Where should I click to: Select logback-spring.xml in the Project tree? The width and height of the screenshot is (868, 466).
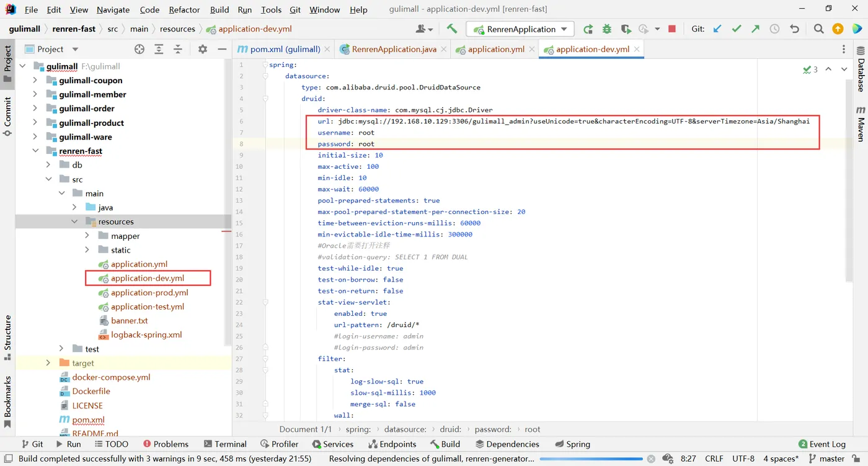pos(146,334)
